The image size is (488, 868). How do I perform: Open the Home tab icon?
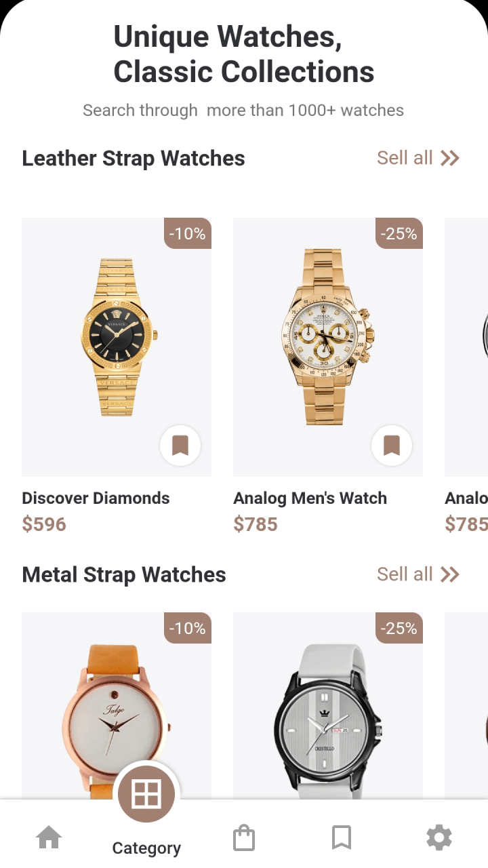pos(49,837)
